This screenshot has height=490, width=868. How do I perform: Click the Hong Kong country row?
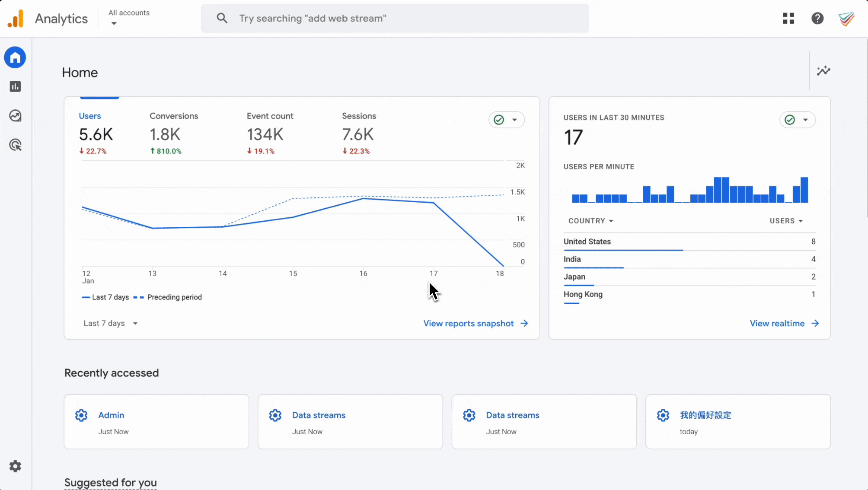(x=689, y=295)
